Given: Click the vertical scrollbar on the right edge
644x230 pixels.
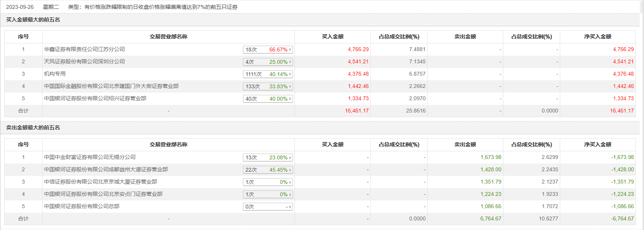Looking at the screenshot, I should tap(642, 115).
